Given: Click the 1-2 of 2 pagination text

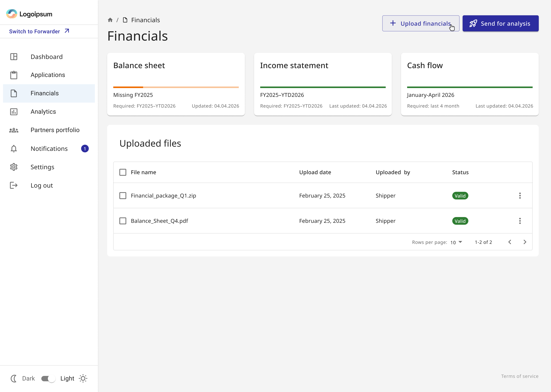Looking at the screenshot, I should (483, 242).
